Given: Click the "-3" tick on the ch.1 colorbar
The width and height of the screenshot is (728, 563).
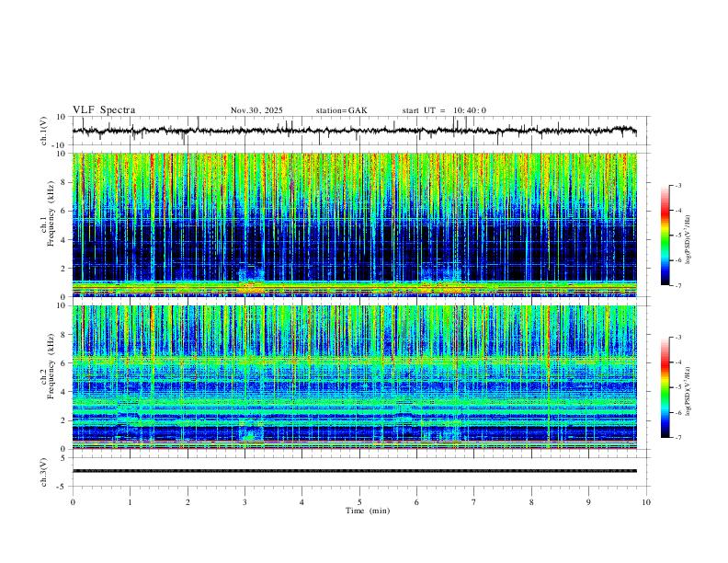Looking at the screenshot, I should [677, 185].
